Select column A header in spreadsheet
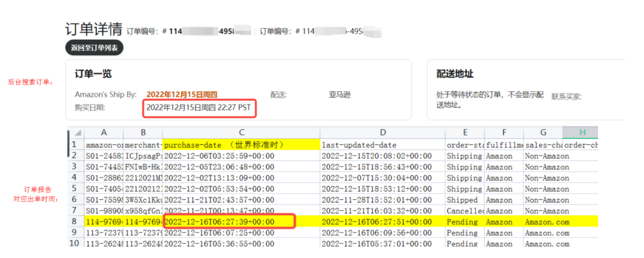 pyautogui.click(x=104, y=132)
